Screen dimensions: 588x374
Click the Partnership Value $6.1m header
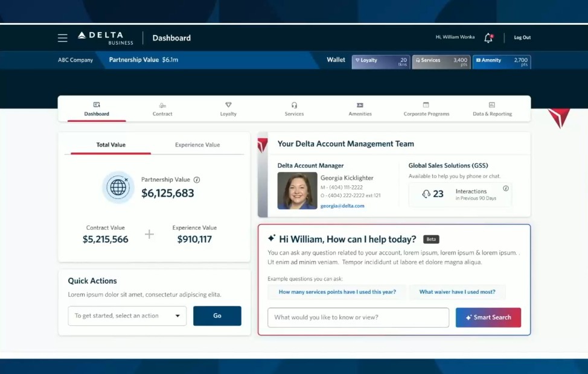coord(144,60)
